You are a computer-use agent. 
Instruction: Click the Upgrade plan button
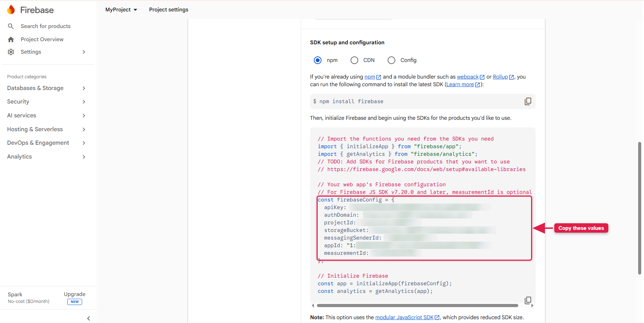click(74, 298)
